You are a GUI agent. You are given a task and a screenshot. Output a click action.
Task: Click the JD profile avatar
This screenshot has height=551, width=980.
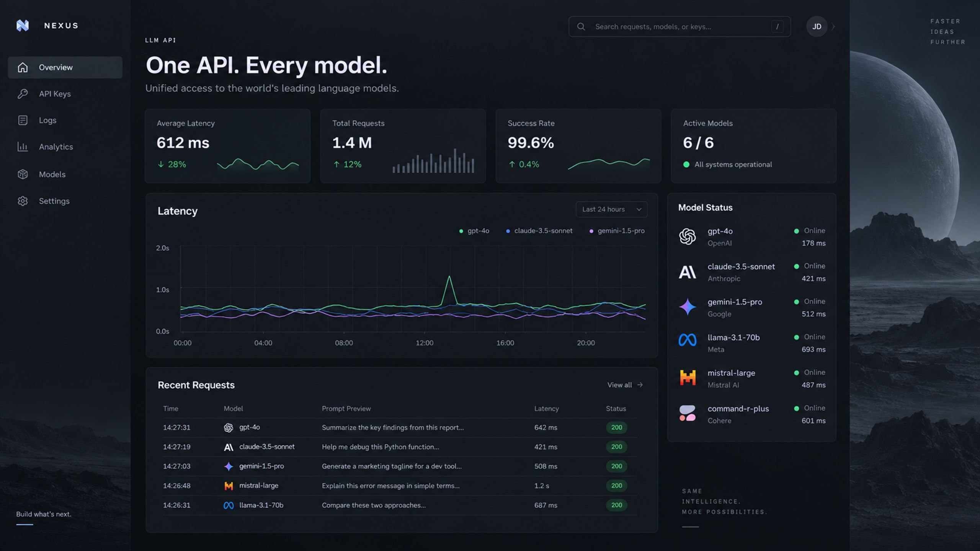[817, 26]
